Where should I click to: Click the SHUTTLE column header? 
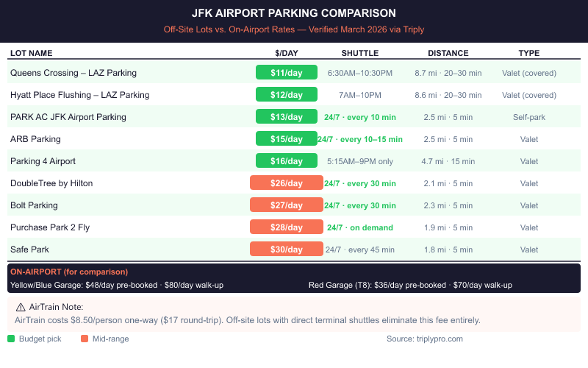coord(360,53)
